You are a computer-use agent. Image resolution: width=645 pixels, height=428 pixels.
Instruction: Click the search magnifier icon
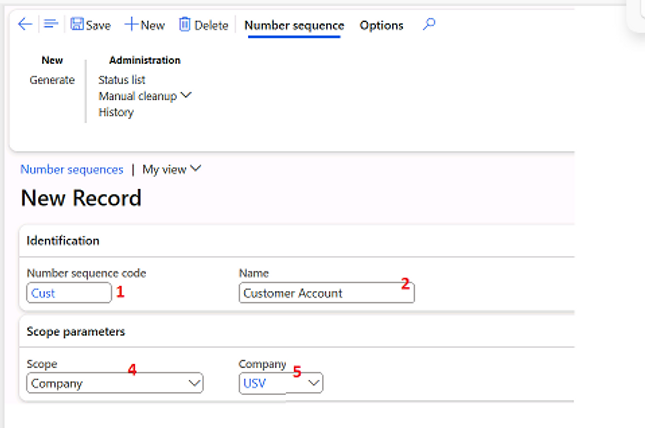pos(429,25)
